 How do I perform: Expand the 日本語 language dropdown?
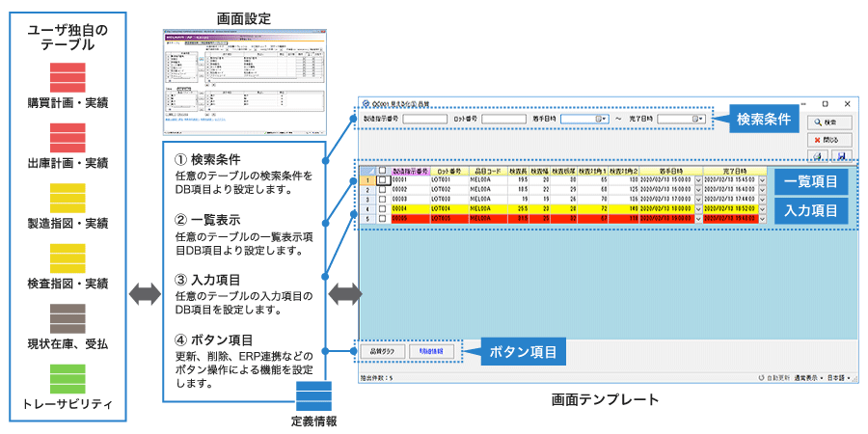pos(841,379)
